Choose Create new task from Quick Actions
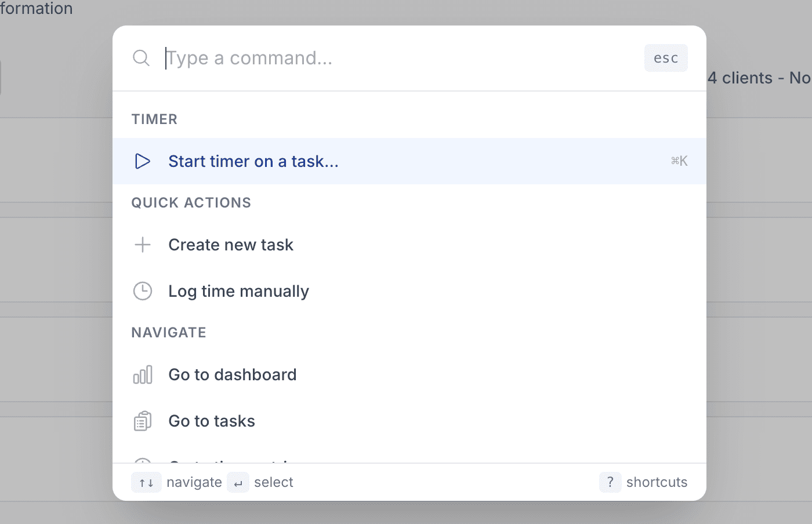Screen dimensions: 812x524 (231, 245)
